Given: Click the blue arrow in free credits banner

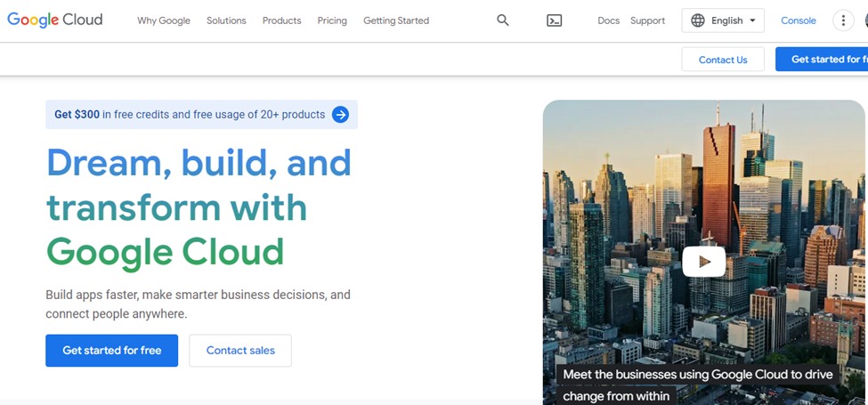Looking at the screenshot, I should point(340,115).
